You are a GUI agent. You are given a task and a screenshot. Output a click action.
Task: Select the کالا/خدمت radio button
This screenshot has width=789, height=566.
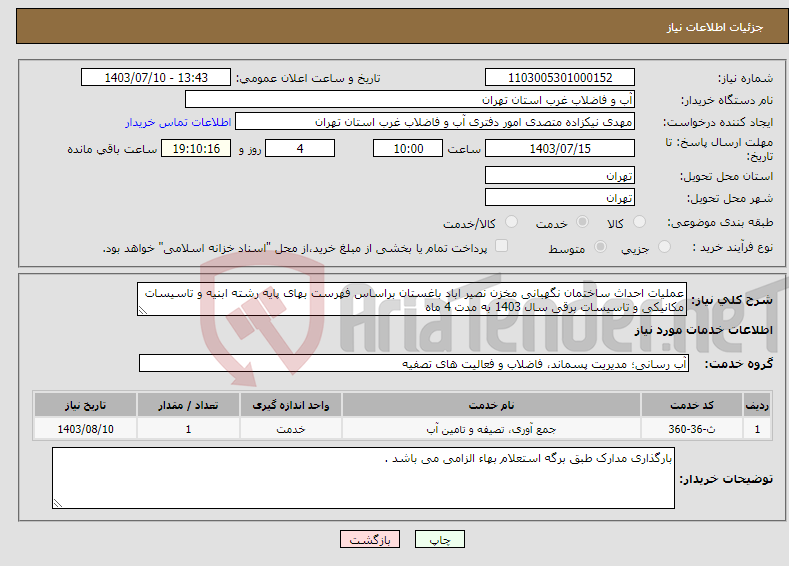click(511, 222)
